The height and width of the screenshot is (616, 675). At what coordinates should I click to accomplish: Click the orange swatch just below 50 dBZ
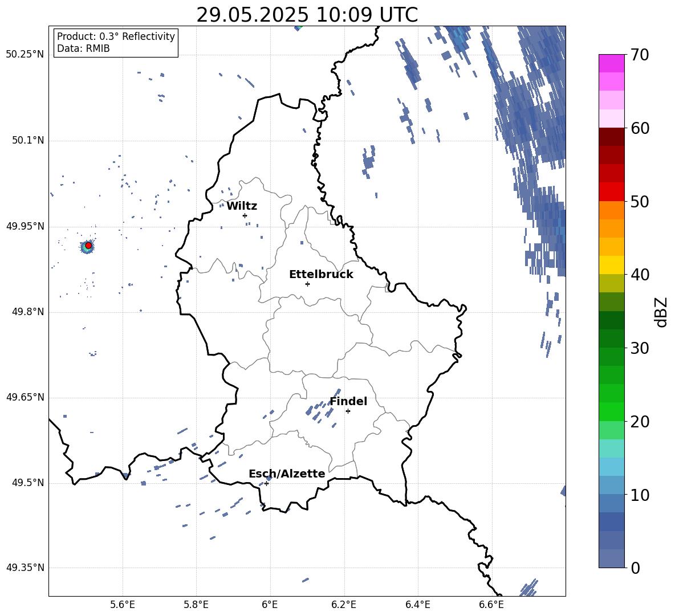[612, 210]
